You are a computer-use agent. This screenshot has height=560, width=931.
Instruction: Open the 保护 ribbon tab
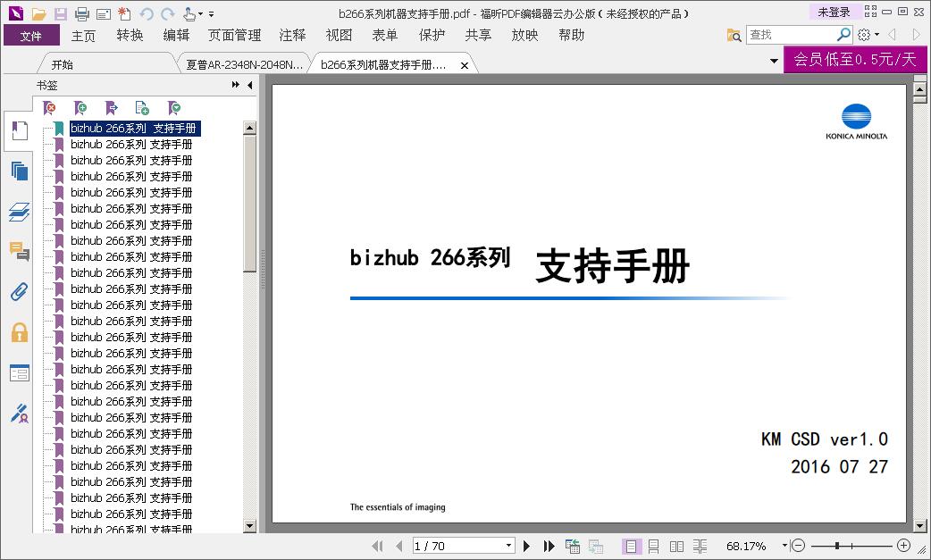tap(432, 36)
